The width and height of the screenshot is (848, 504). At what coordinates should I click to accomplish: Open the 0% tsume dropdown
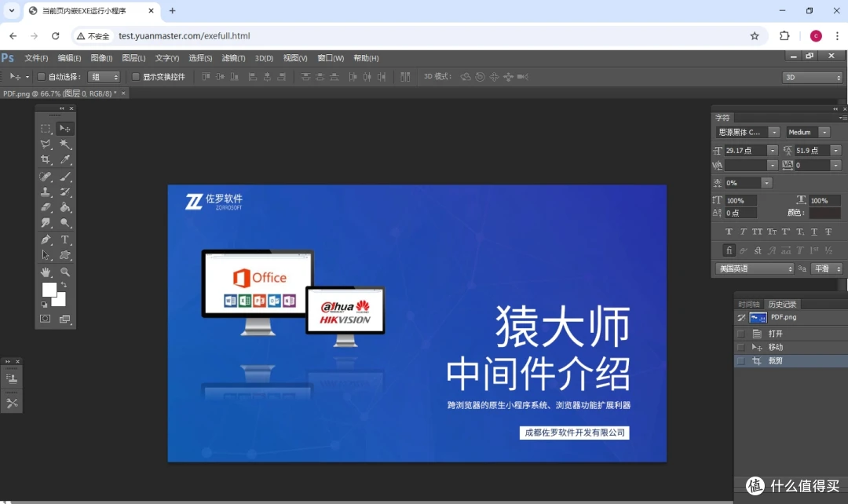pyautogui.click(x=766, y=183)
